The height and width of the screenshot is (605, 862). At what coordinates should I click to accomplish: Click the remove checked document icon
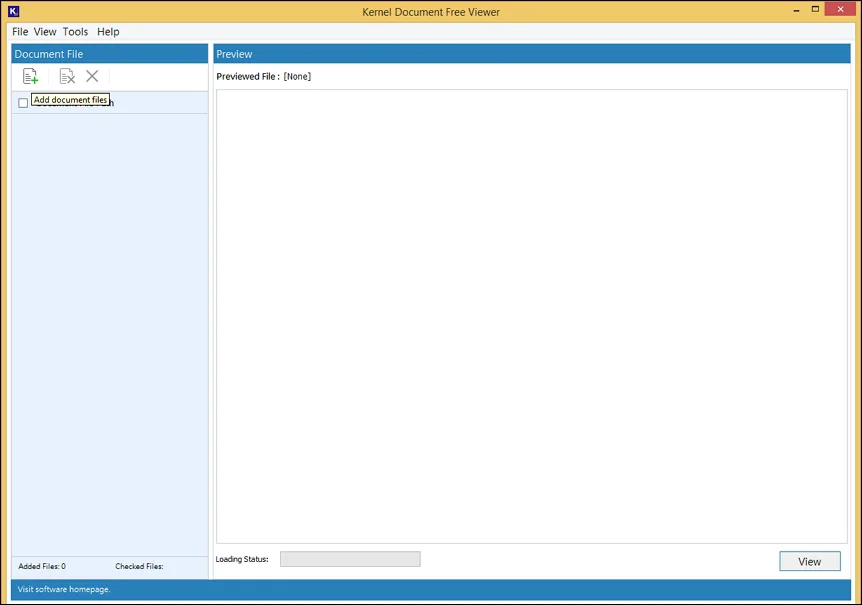pyautogui.click(x=67, y=76)
